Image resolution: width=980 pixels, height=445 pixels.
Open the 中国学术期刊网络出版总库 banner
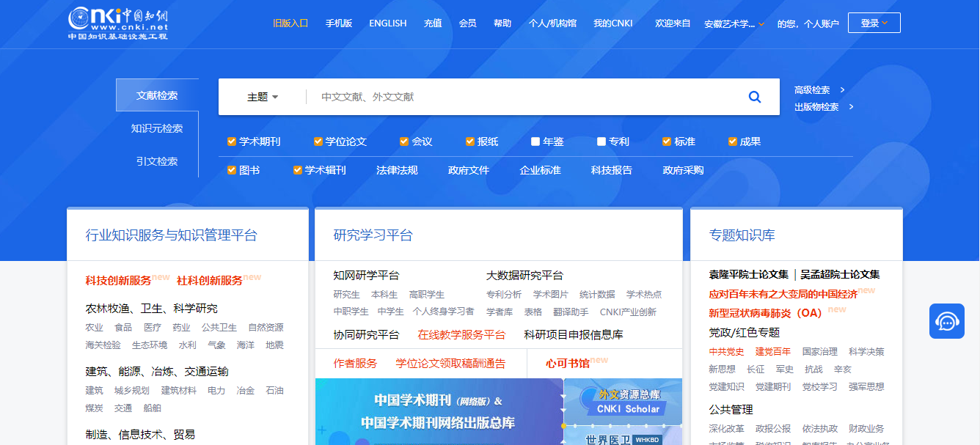pyautogui.click(x=438, y=412)
